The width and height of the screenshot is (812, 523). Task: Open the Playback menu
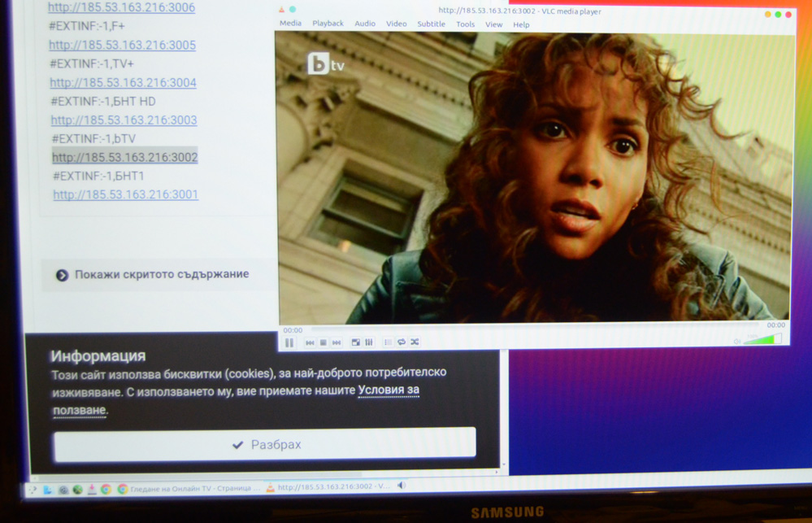[328, 24]
